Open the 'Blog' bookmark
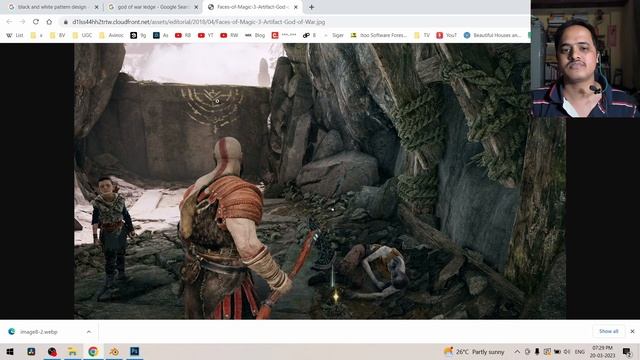The height and width of the screenshot is (360, 640). coord(255,36)
